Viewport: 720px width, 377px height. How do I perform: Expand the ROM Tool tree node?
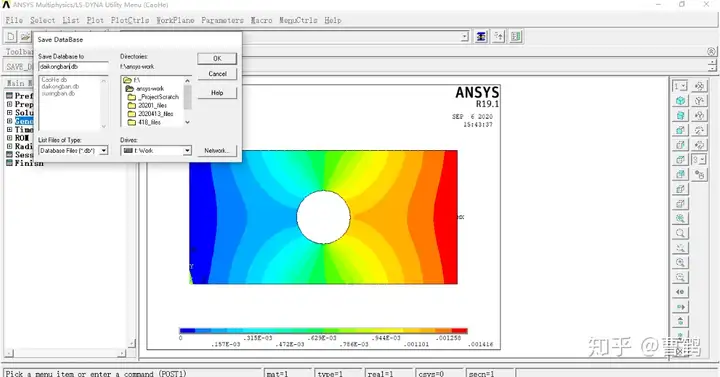[x=9, y=138]
